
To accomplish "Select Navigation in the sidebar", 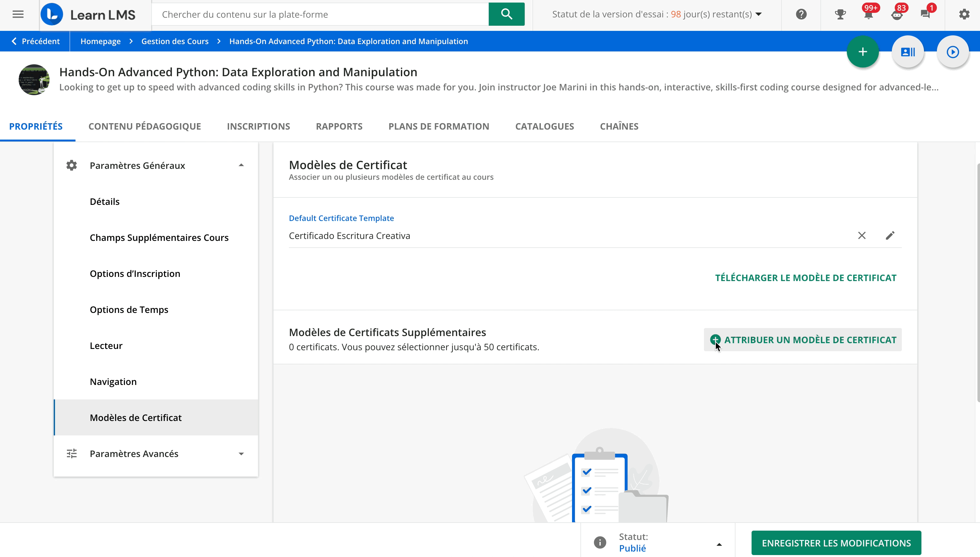I will pyautogui.click(x=156, y=382).
